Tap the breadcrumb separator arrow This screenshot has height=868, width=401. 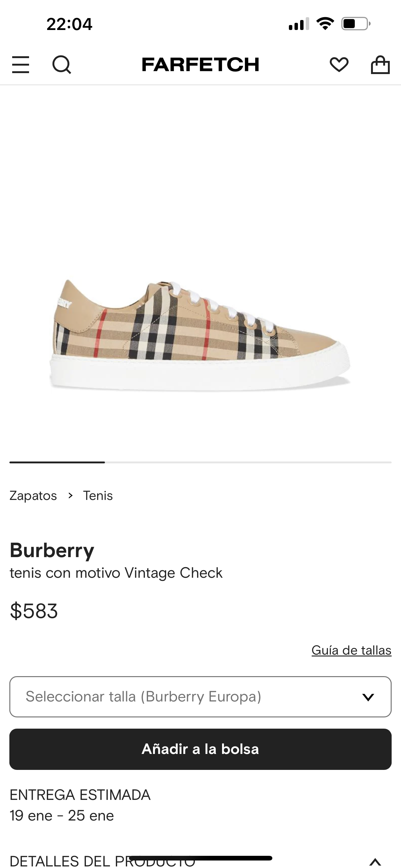71,496
